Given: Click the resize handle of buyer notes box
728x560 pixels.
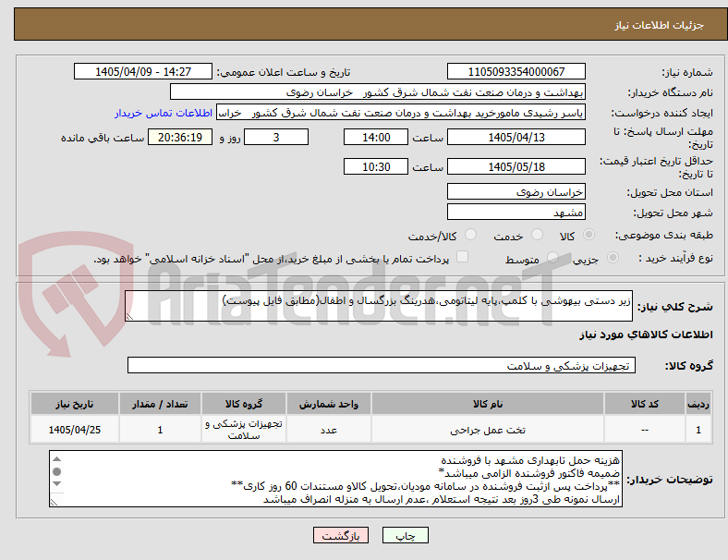Looking at the screenshot, I should pos(54,502).
